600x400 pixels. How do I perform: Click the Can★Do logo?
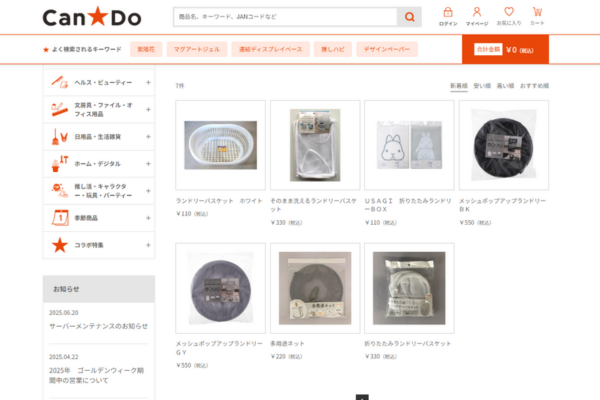92,17
